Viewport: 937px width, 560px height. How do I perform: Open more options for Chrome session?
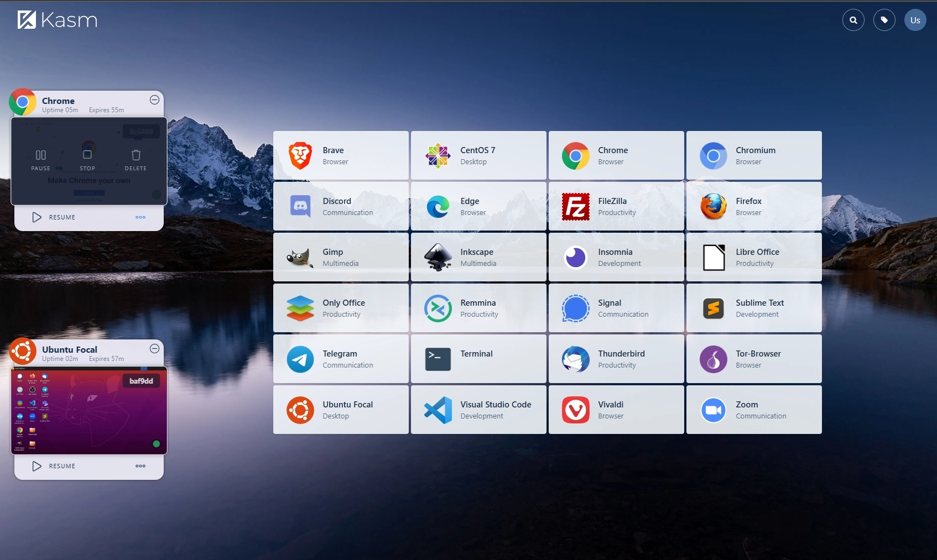(x=140, y=217)
